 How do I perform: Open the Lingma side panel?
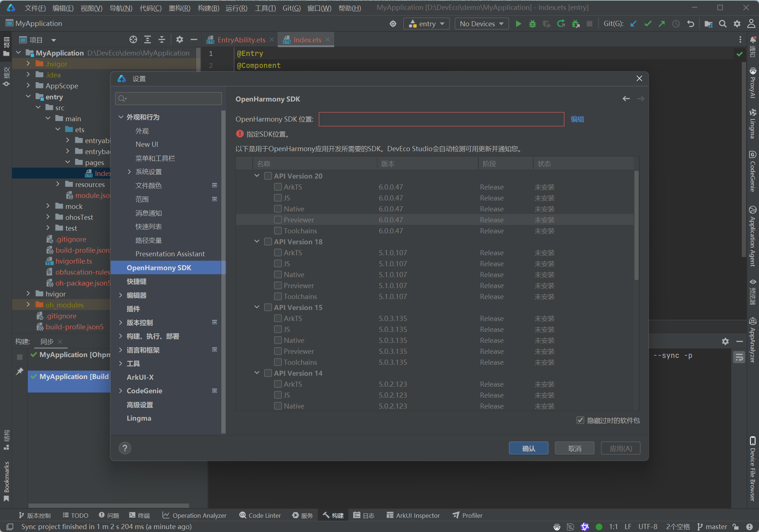(x=753, y=124)
